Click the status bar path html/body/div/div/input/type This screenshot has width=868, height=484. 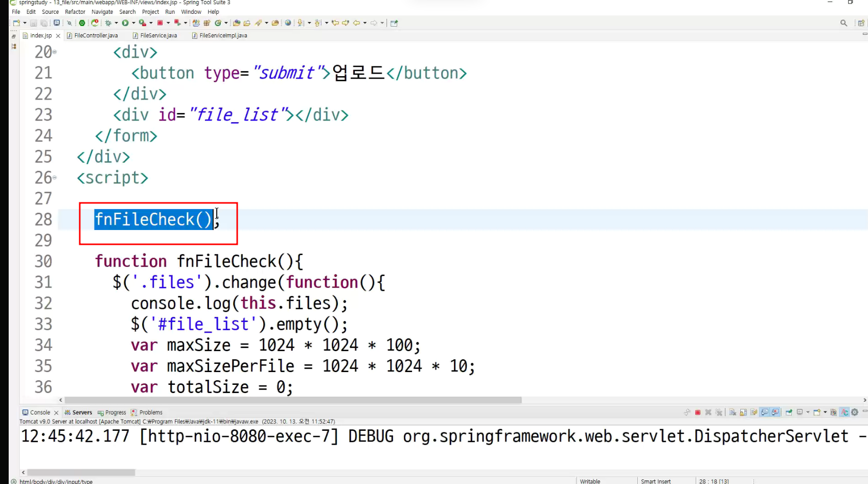coord(56,481)
